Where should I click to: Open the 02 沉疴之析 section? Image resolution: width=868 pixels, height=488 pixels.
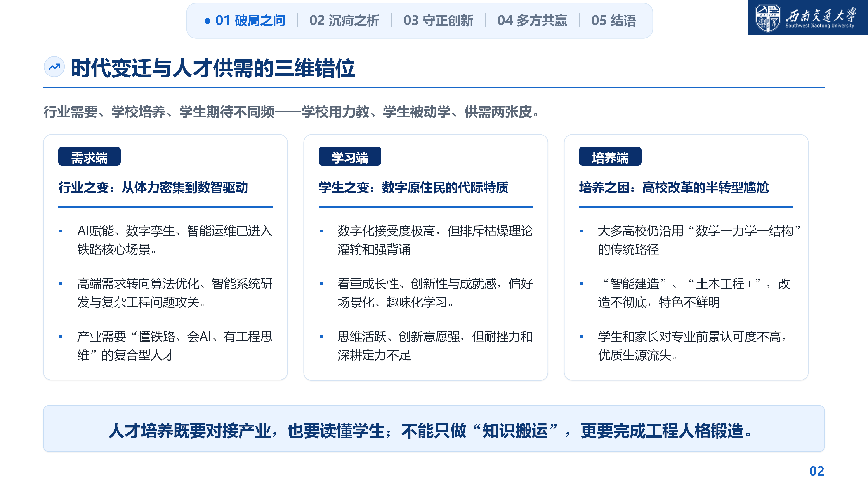point(344,21)
